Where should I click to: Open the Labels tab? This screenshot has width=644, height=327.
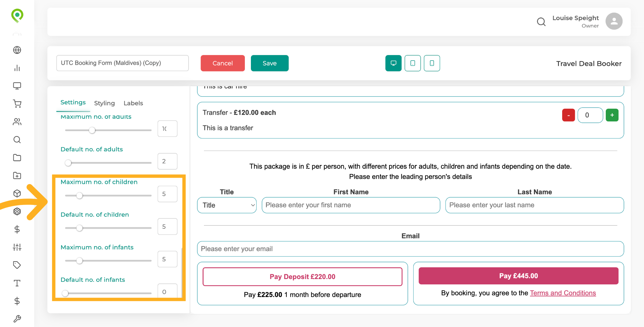click(133, 103)
